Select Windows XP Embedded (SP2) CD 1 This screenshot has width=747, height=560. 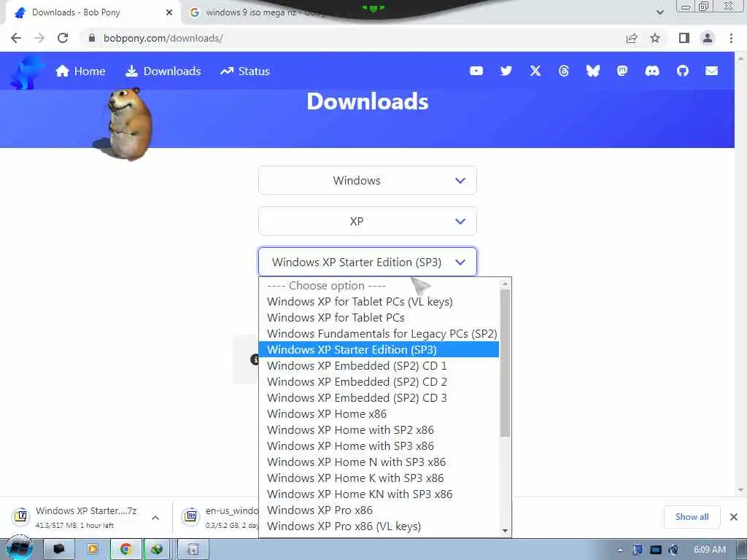(379, 366)
